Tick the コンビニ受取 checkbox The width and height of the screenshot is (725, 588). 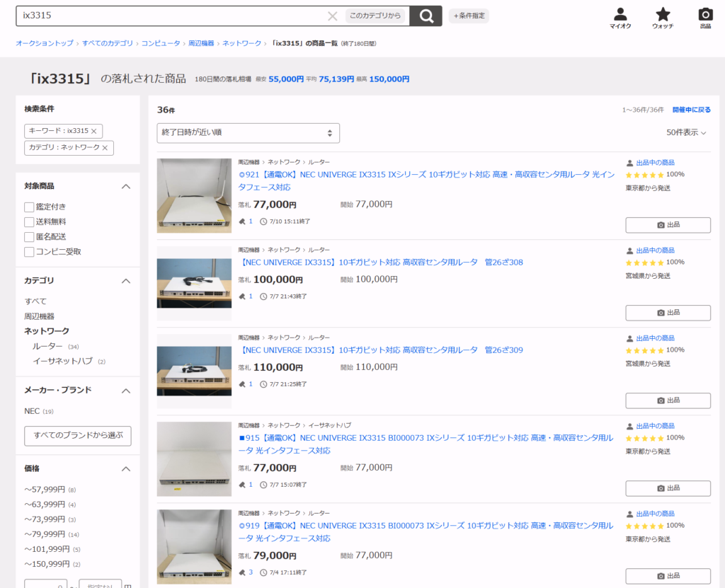pos(29,252)
